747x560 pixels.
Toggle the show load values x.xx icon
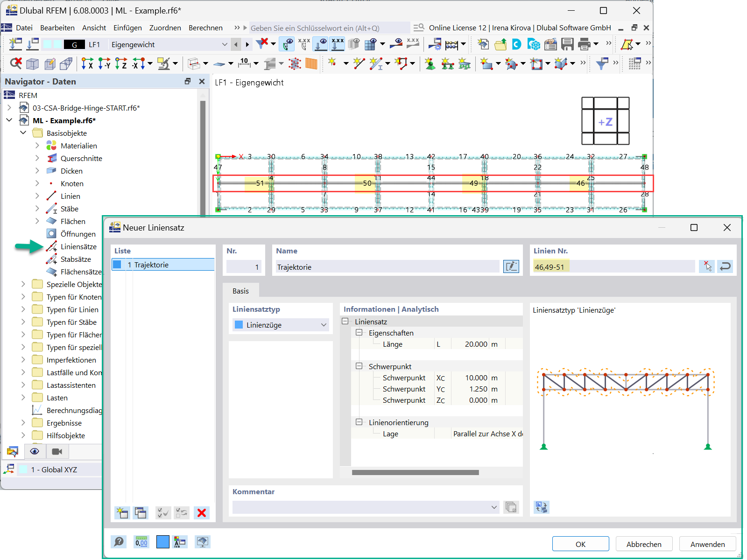pyautogui.click(x=338, y=44)
